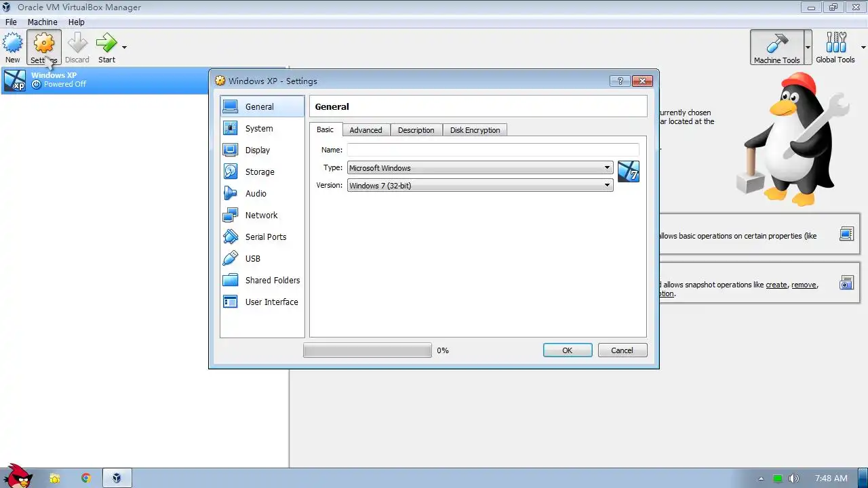This screenshot has height=488, width=868.
Task: Follow the 'create' snapshot link
Action: [776, 285]
